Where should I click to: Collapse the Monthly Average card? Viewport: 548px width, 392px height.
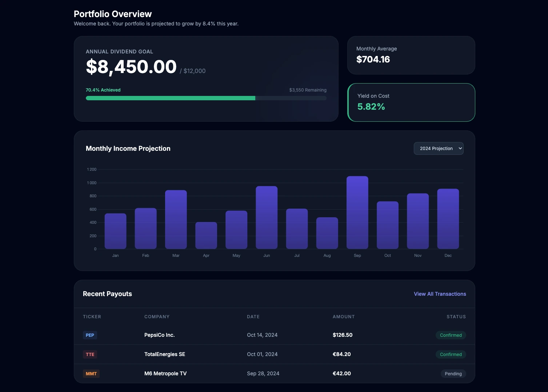click(x=411, y=55)
